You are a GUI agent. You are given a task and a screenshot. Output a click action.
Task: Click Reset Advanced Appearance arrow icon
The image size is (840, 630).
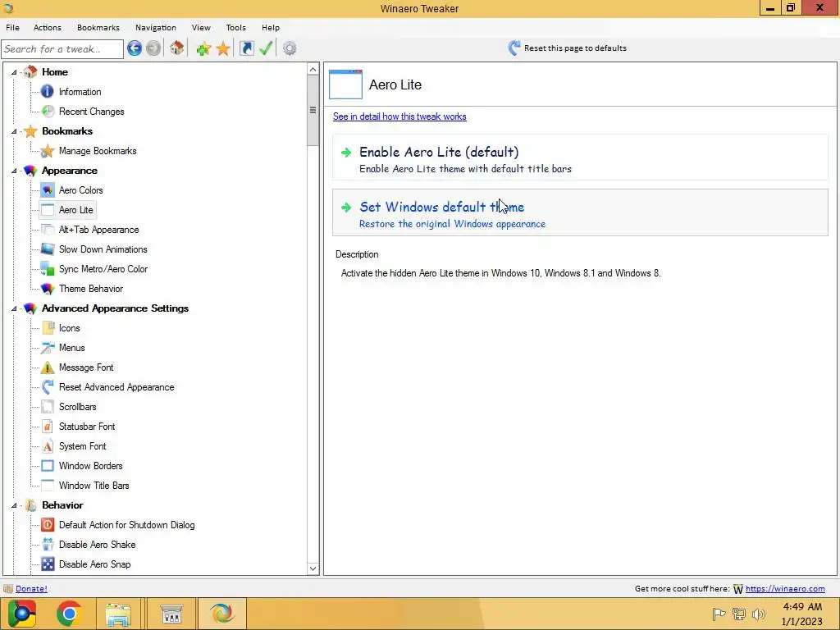pos(48,387)
